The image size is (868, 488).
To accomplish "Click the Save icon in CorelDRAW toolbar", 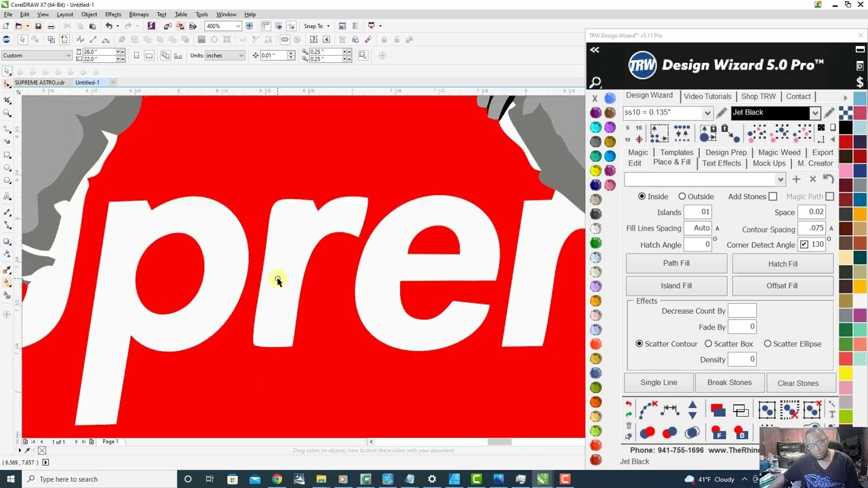I will coord(38,26).
